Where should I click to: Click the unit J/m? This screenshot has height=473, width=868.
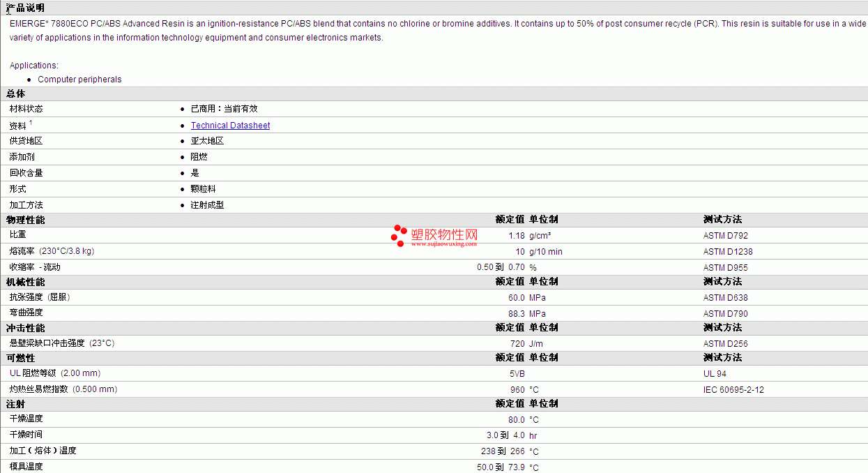(538, 344)
